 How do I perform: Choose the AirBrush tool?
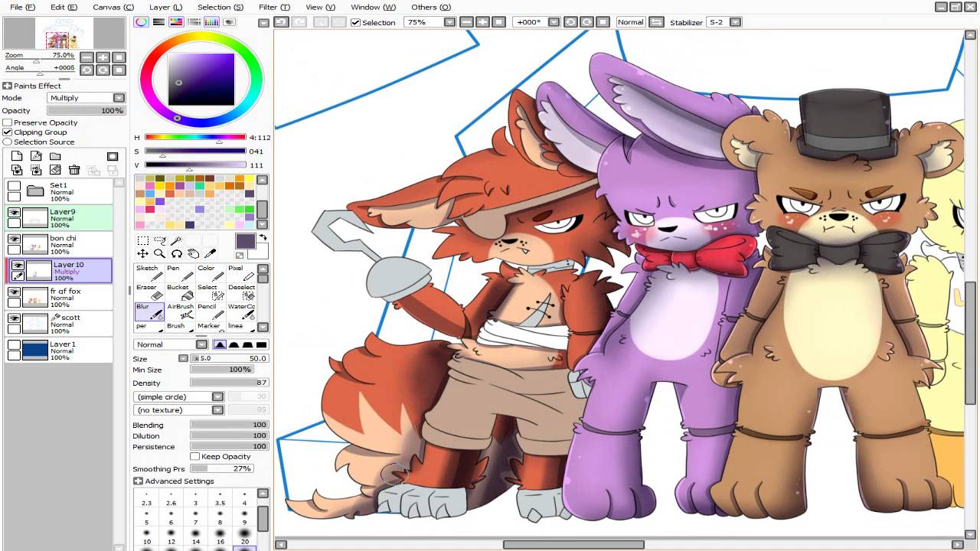point(180,311)
